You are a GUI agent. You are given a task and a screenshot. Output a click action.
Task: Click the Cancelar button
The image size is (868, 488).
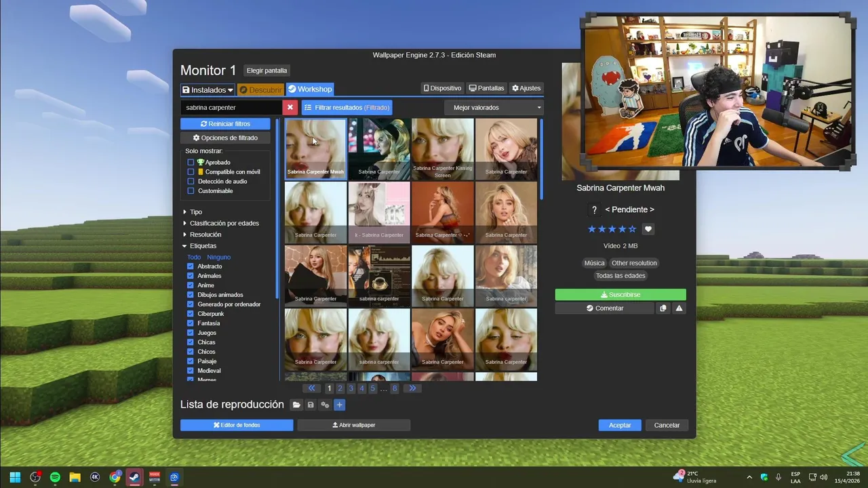667,425
